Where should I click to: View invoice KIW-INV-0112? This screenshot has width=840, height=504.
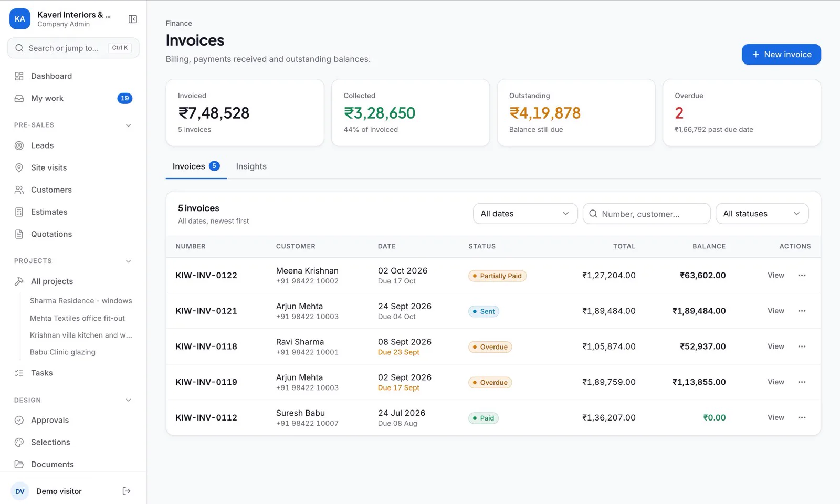tap(775, 417)
